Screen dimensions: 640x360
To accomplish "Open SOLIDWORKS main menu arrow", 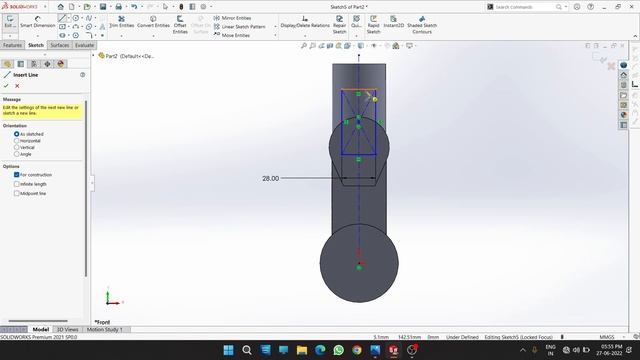I will [x=45, y=7].
